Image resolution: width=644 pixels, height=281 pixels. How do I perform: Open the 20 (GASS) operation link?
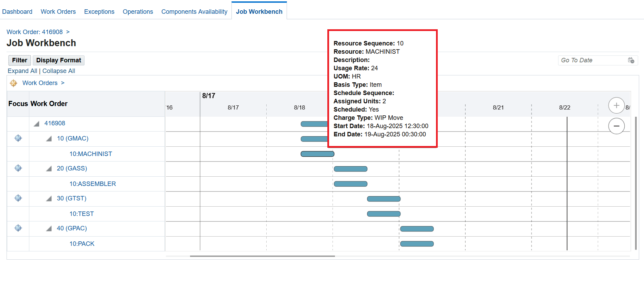[x=72, y=168]
